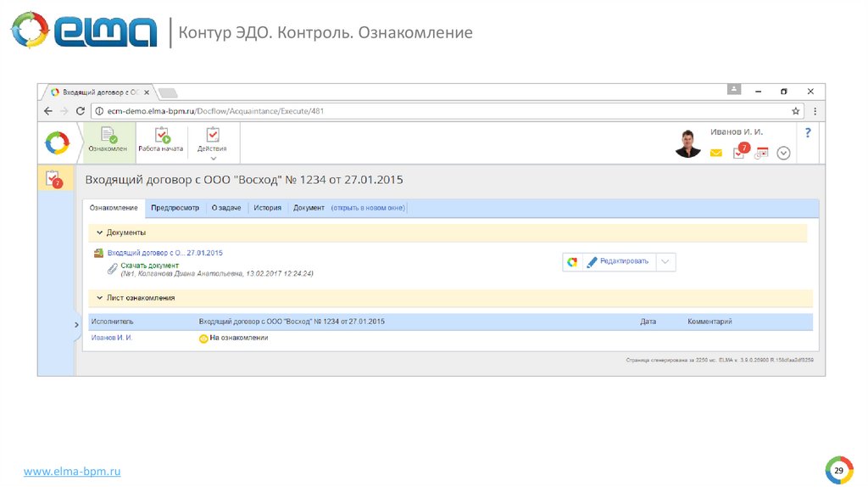Click 'открыть в новом окне' link
The width and height of the screenshot is (868, 487).
click(368, 208)
